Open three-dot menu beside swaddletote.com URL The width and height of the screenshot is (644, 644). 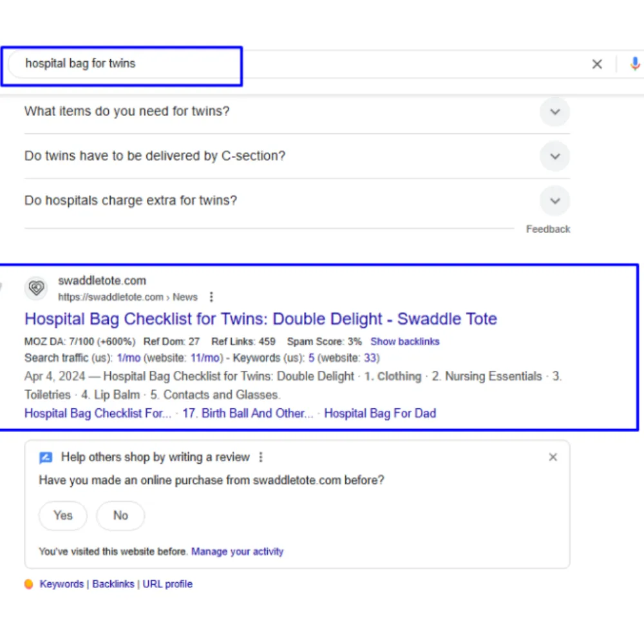coord(211,297)
